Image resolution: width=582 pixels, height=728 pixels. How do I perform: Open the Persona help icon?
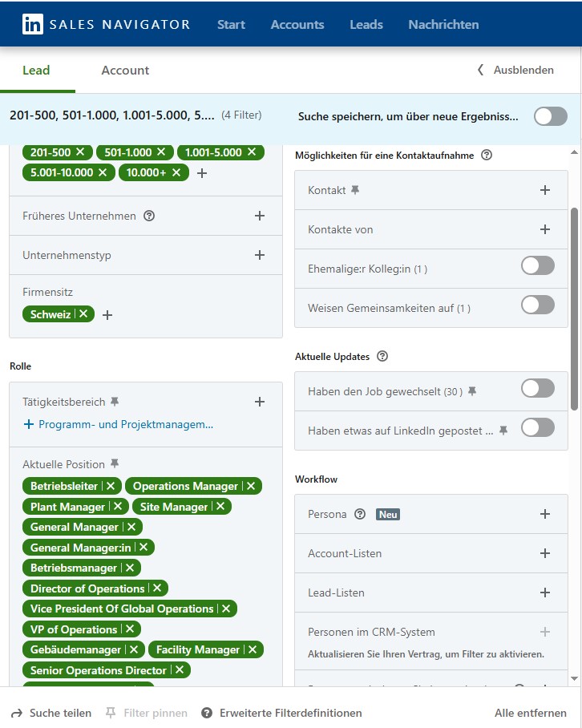[x=360, y=514]
